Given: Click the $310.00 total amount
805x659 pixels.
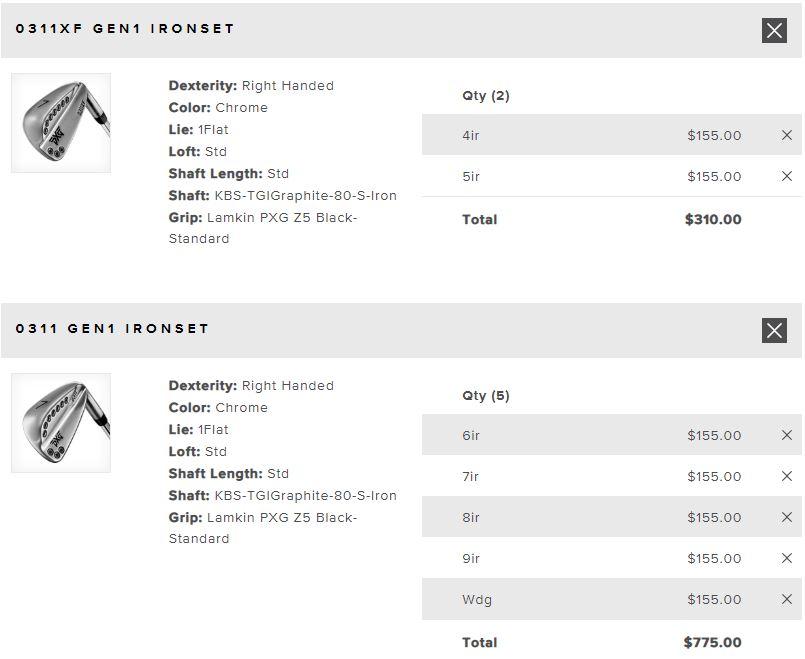Looking at the screenshot, I should tap(713, 219).
